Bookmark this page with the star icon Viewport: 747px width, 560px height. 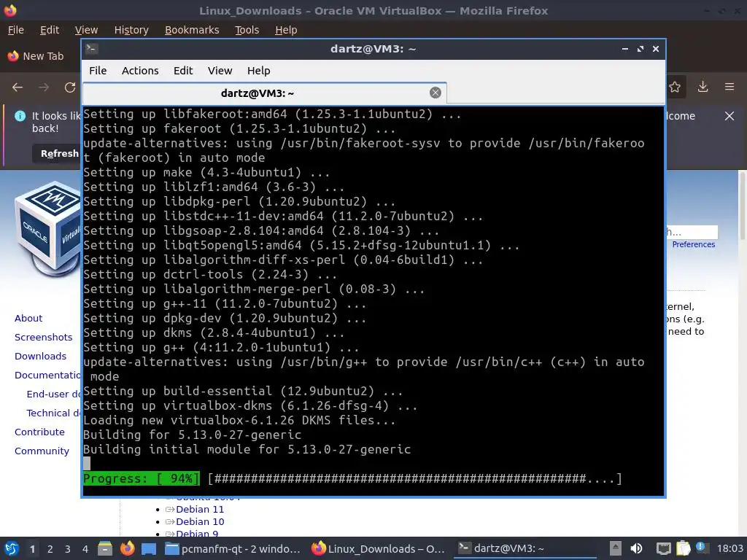point(675,87)
